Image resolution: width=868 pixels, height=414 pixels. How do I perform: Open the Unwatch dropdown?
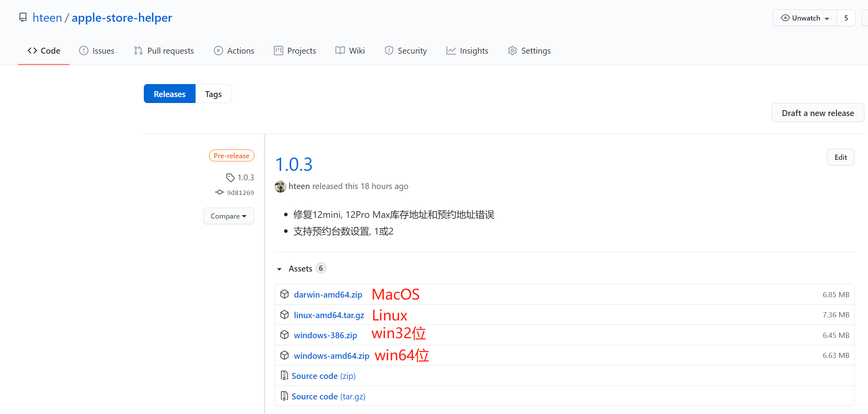pos(805,18)
